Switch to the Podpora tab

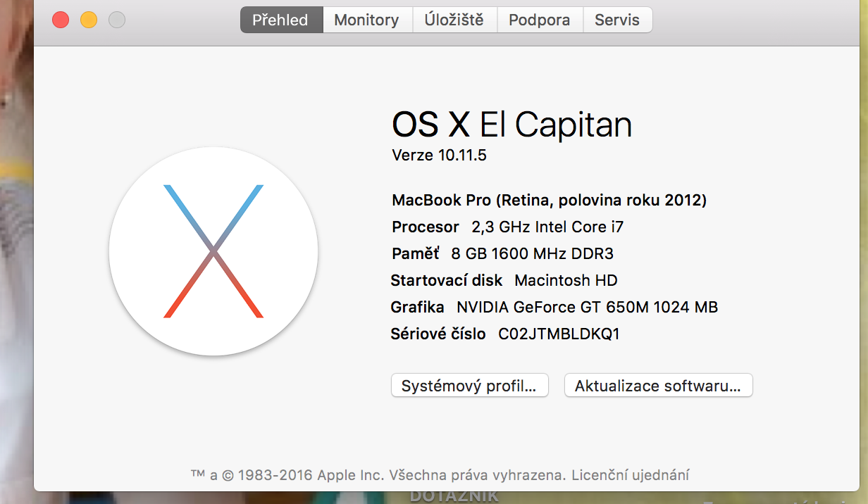[x=540, y=20]
